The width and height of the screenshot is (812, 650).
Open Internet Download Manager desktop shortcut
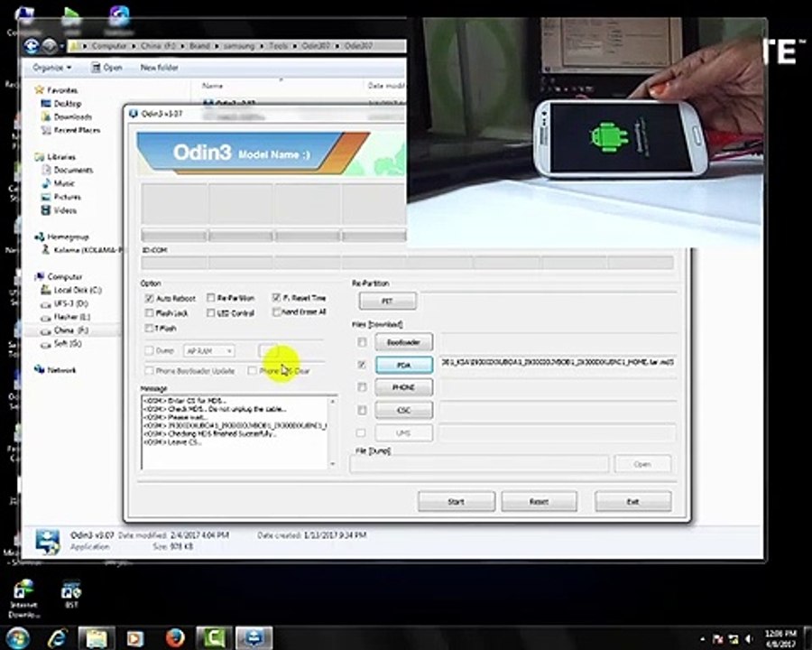[23, 599]
